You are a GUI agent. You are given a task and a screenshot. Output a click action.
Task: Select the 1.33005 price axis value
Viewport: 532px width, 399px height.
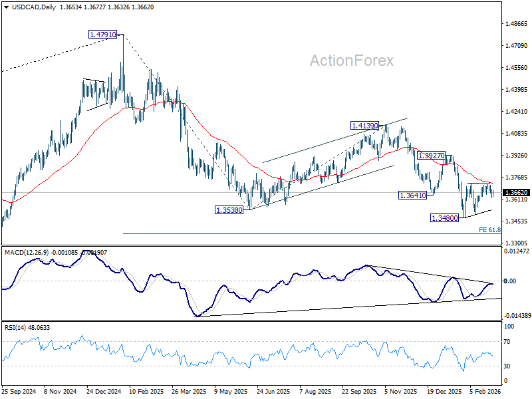tap(517, 243)
